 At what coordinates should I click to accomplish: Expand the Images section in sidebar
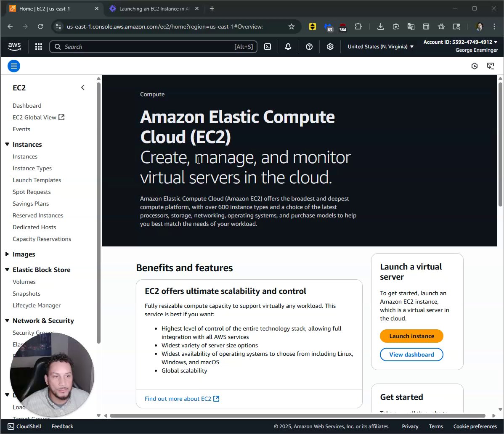point(7,254)
